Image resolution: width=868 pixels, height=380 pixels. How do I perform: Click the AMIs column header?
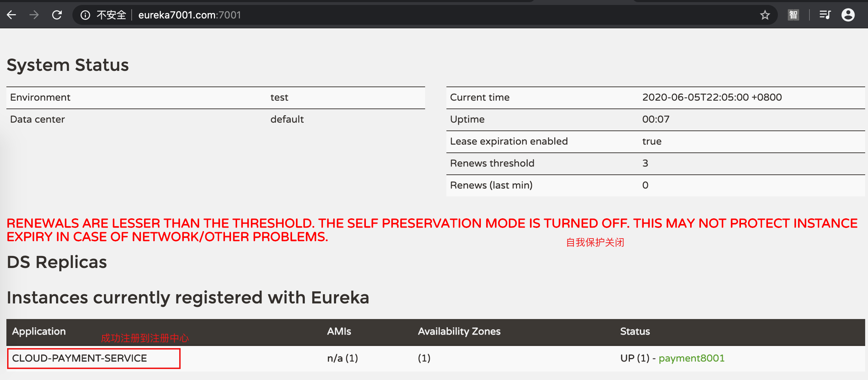click(x=339, y=331)
